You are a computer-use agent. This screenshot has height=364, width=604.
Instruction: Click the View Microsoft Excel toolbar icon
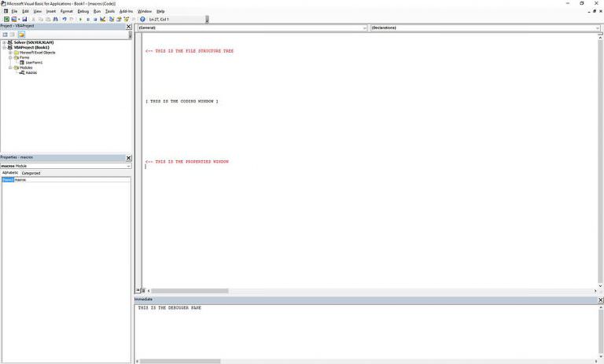(6, 19)
